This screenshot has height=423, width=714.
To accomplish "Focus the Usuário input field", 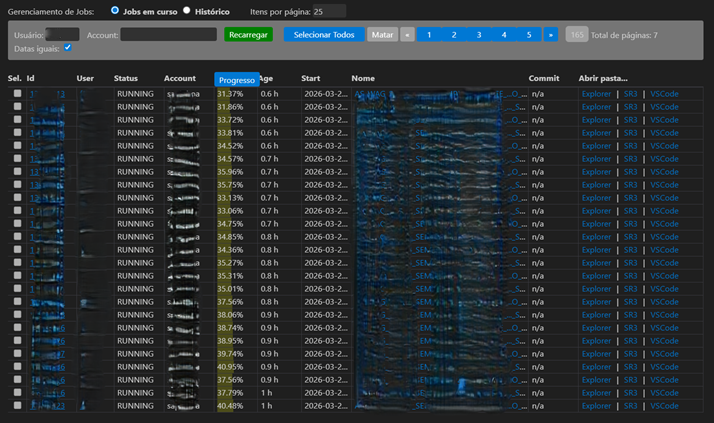I will click(x=62, y=35).
